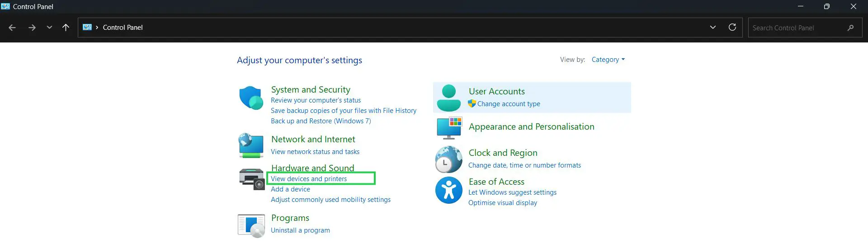Screen dimensions: 868x243
Task: Click the System and Security shield icon
Action: tap(251, 98)
